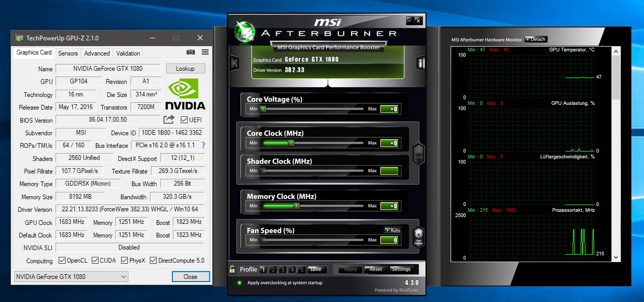Image resolution: width=644 pixels, height=302 pixels.
Task: Click the Release Date May 17, 2016 value
Action: (75, 107)
